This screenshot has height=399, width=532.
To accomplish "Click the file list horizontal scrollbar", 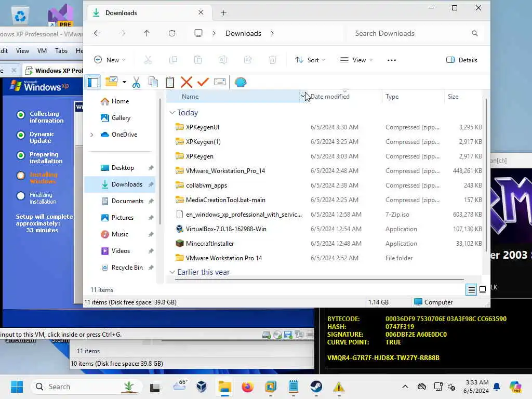I will (x=320, y=280).
